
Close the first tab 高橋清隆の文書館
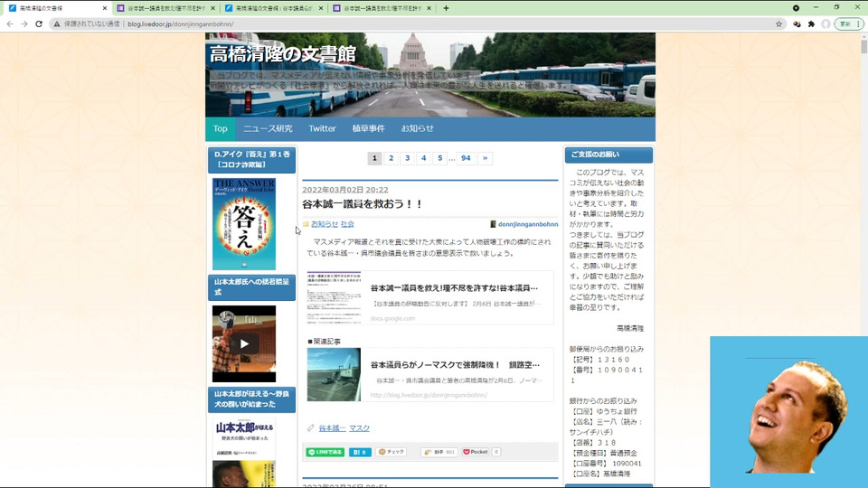pyautogui.click(x=105, y=8)
